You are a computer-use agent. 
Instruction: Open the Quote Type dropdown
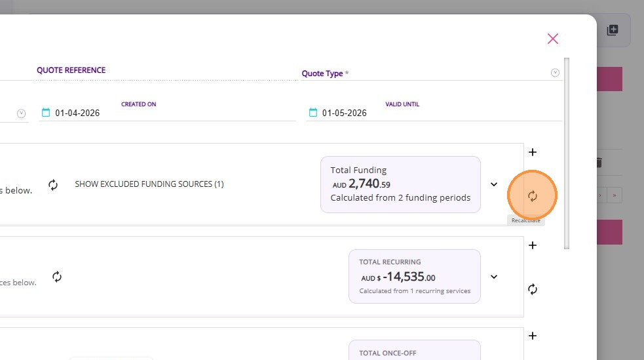(555, 73)
